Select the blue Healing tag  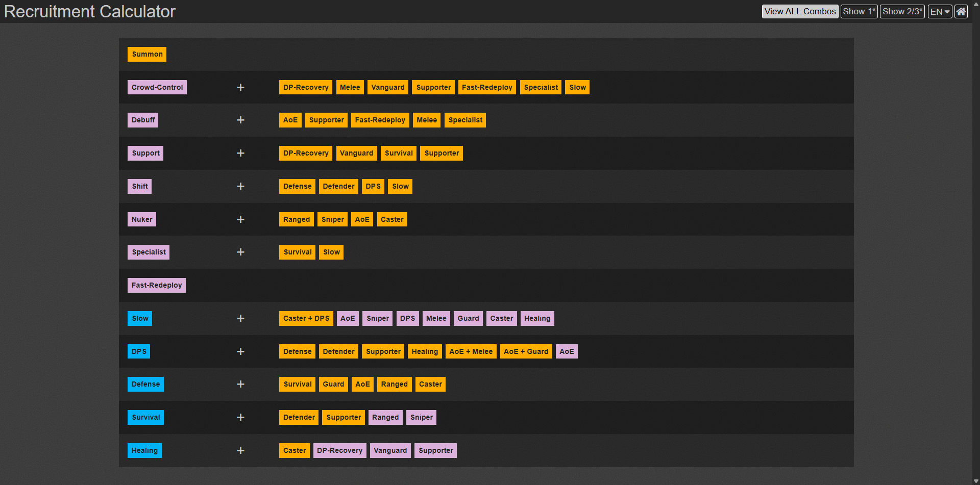pyautogui.click(x=144, y=450)
